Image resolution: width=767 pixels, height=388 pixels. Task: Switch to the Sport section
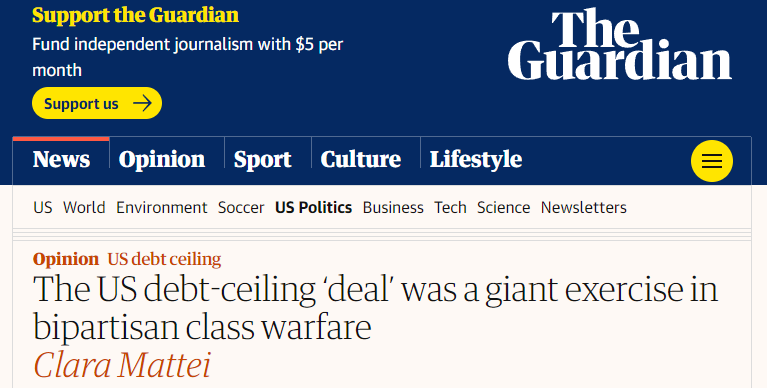pyautogui.click(x=263, y=160)
